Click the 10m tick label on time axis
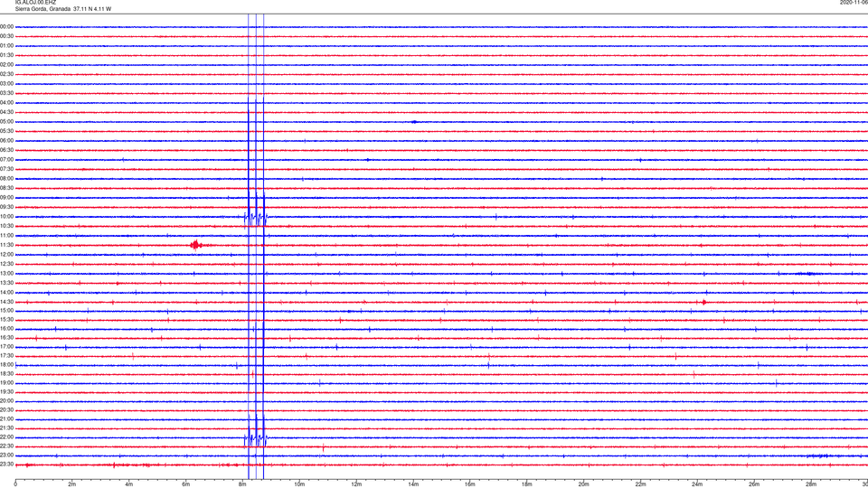868x488 pixels. point(299,484)
